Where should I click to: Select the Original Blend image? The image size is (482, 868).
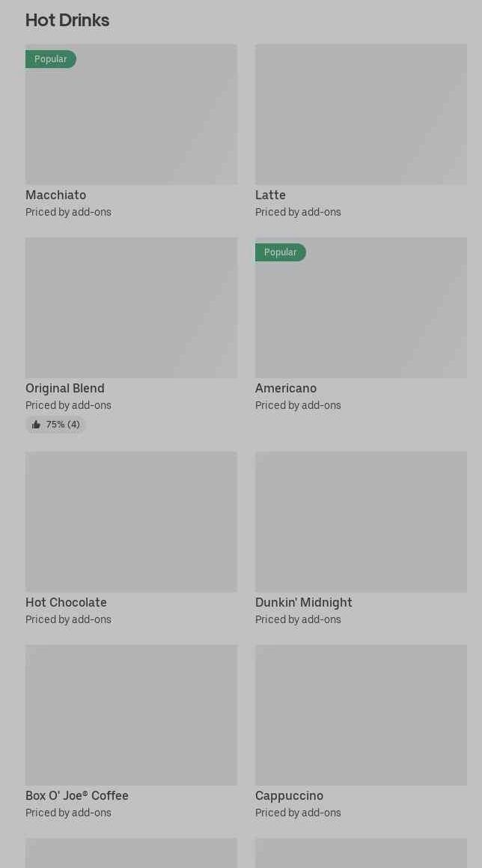pyautogui.click(x=131, y=308)
